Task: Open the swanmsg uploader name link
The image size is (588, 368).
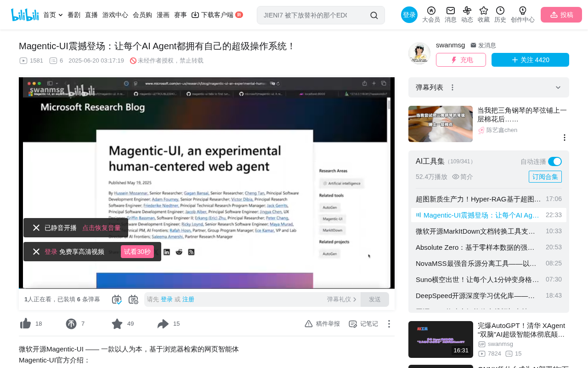Action: [451, 45]
